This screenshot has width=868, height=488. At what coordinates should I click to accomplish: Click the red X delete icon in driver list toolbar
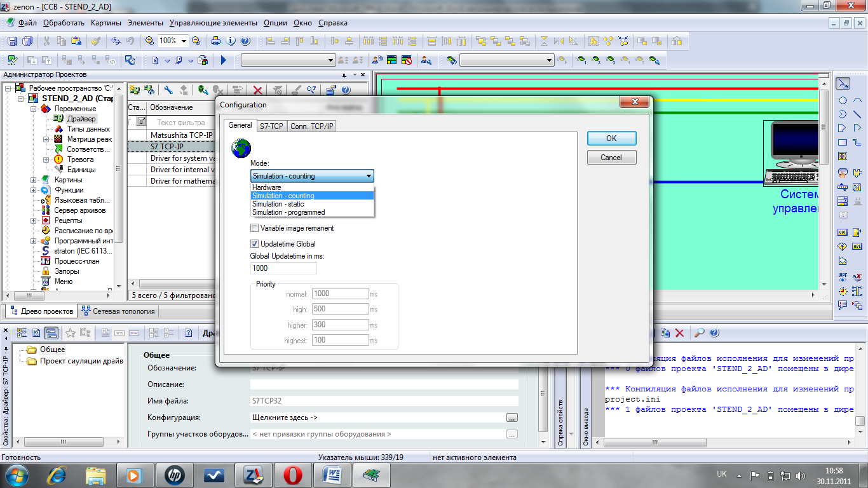(x=257, y=90)
